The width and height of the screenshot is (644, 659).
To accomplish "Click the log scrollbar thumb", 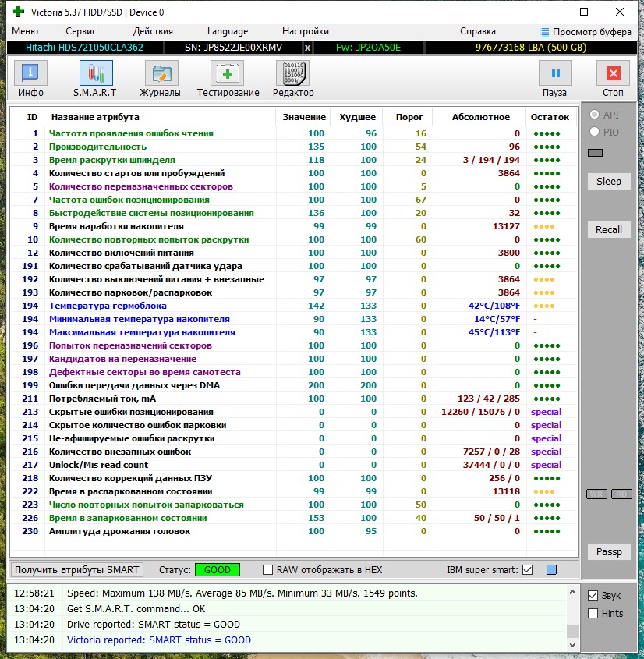I will pos(572,631).
